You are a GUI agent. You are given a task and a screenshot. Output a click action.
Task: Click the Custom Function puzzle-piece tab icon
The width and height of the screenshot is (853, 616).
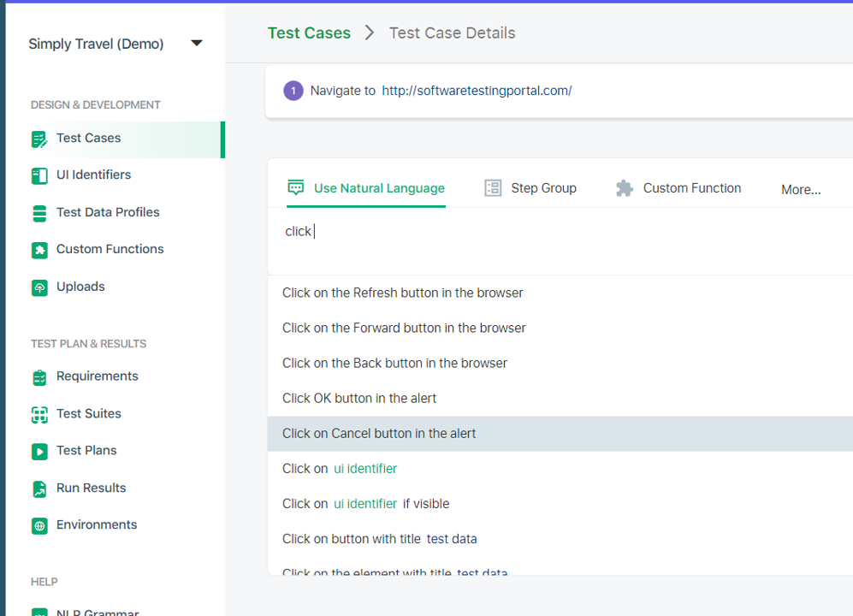(625, 188)
